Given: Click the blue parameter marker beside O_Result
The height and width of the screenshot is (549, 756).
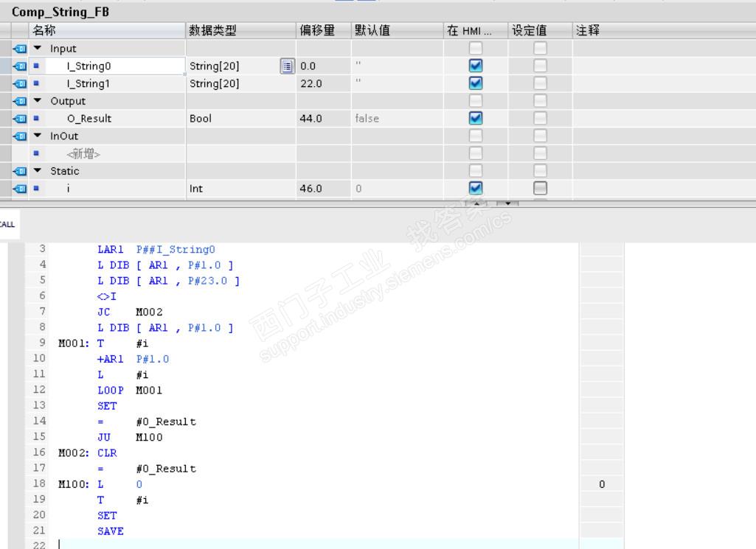Looking at the screenshot, I should (36, 118).
